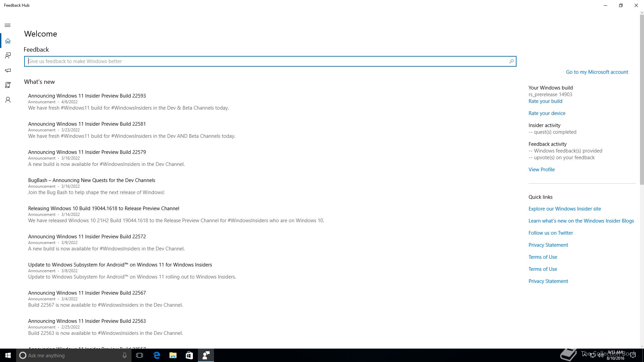Open announcement for Build 22572
The image size is (644, 362).
87,237
